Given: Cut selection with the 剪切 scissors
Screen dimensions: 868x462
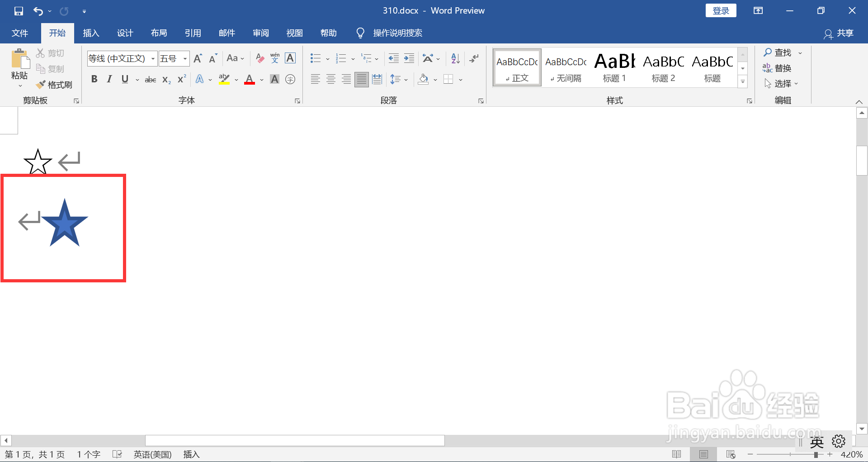Looking at the screenshot, I should click(x=50, y=53).
